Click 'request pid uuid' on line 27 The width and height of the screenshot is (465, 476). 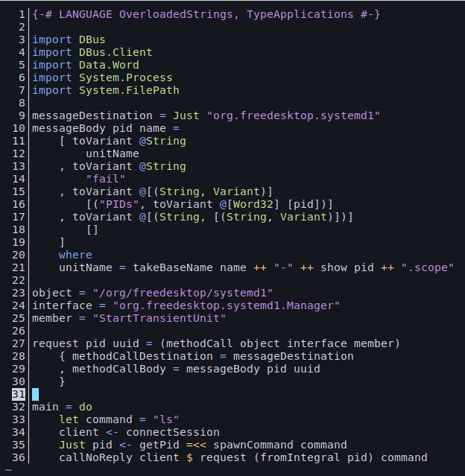tap(86, 343)
